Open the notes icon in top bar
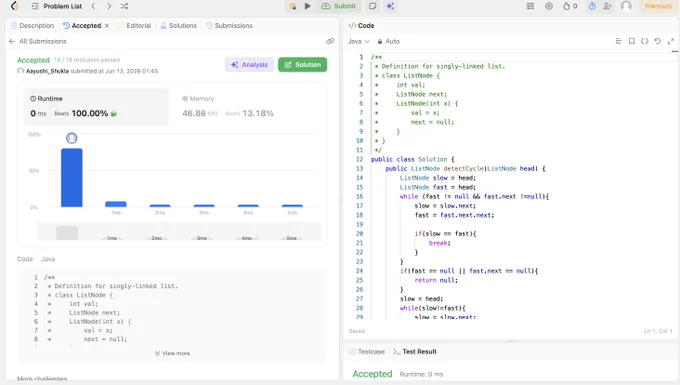The height and width of the screenshot is (385, 680). pyautogui.click(x=373, y=6)
